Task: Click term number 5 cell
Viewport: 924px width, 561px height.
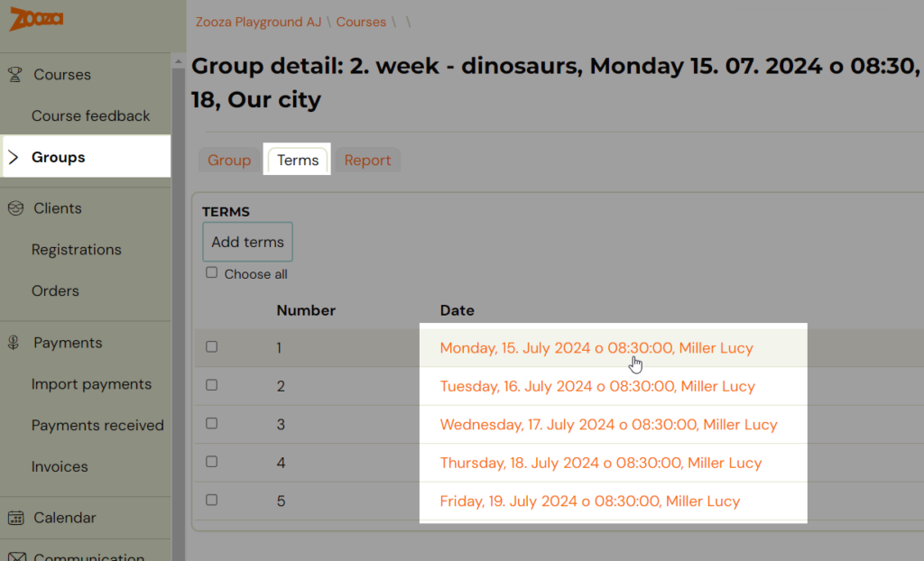Action: 282,501
